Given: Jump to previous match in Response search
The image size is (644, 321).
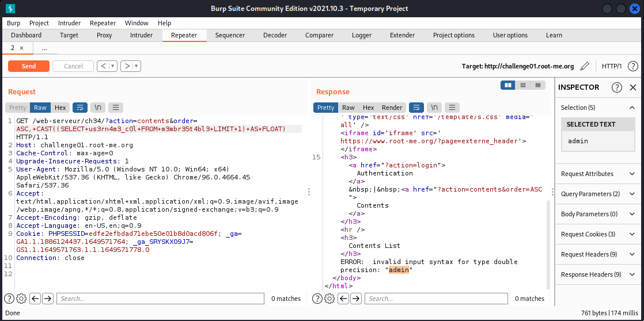Looking at the screenshot, I should [x=344, y=299].
